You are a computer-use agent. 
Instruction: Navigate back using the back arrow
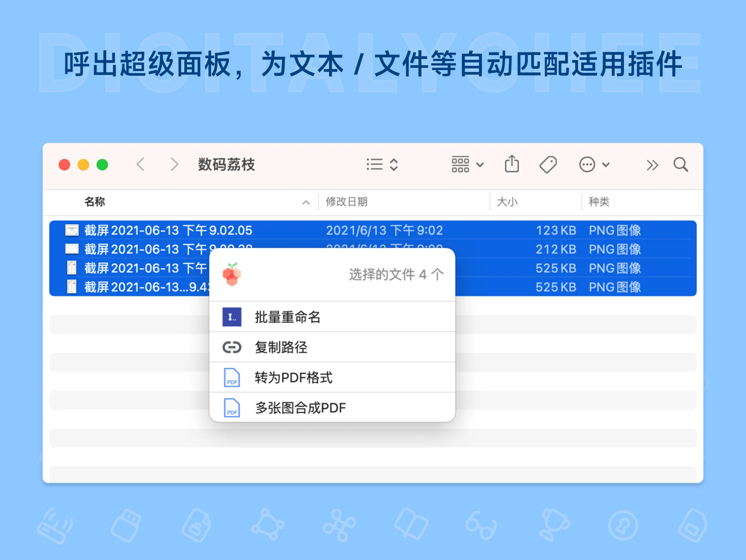point(140,164)
